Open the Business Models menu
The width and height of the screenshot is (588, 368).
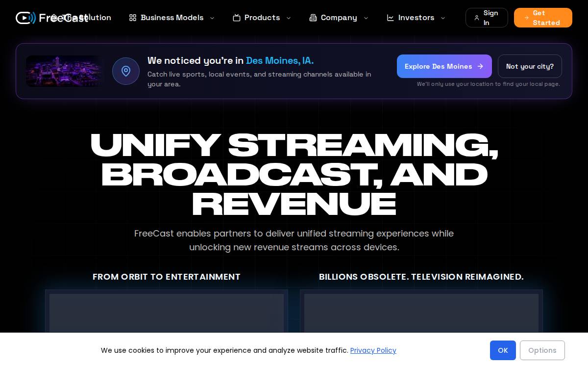[172, 18]
